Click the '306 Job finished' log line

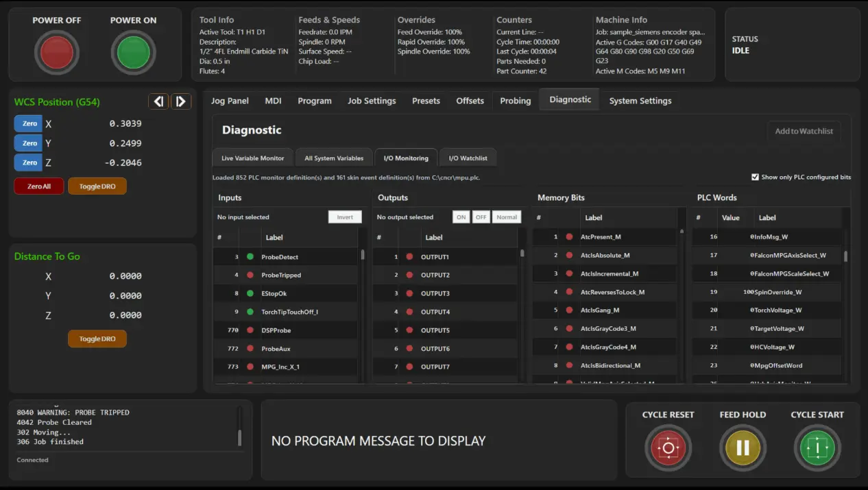[x=50, y=442]
